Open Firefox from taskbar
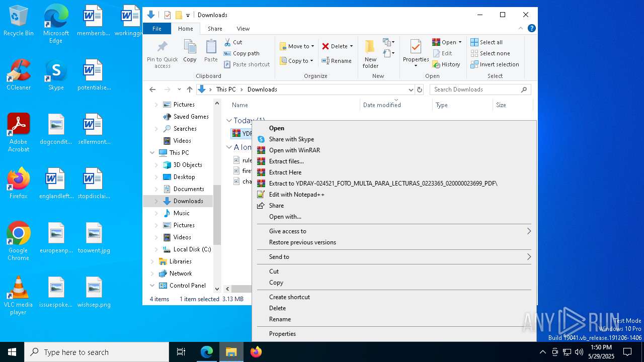 click(256, 352)
